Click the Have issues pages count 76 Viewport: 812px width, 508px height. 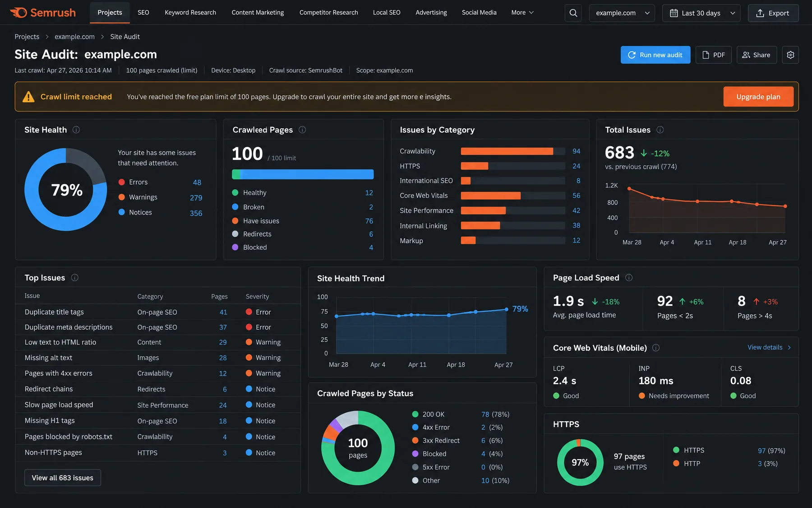(x=369, y=221)
